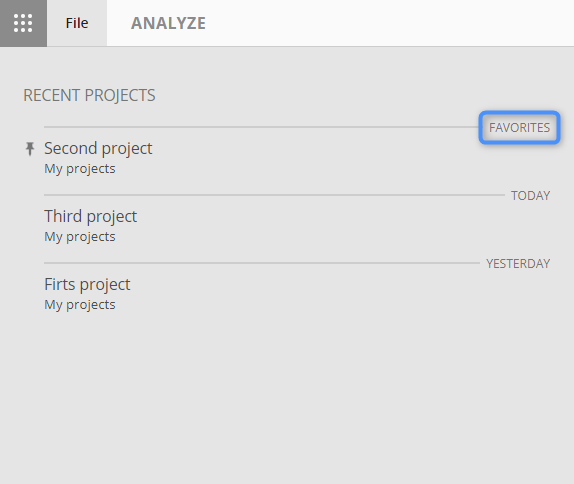
Task: Click the divider line beside TODAY
Action: [x=274, y=195]
